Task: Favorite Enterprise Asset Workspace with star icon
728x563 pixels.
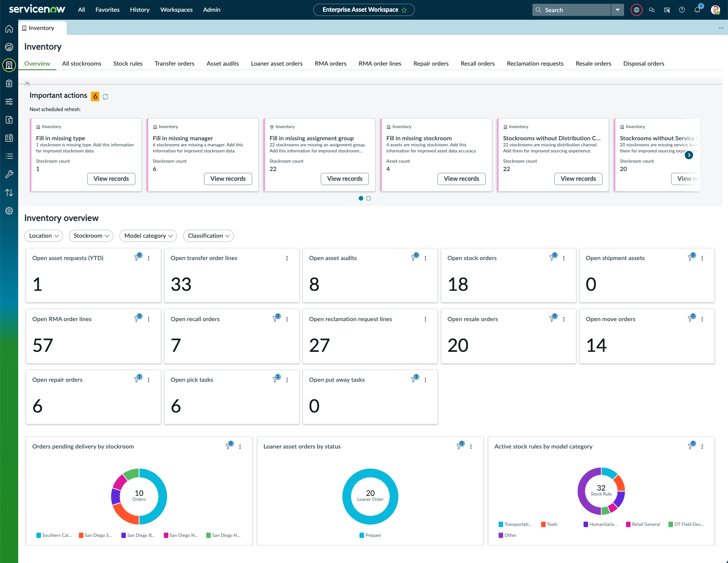Action: (x=404, y=10)
